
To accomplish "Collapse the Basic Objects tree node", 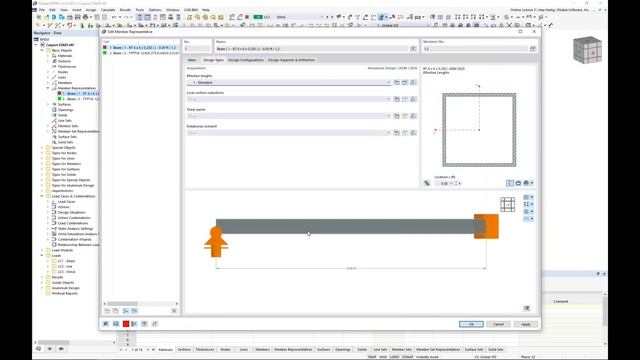I will click(42, 50).
